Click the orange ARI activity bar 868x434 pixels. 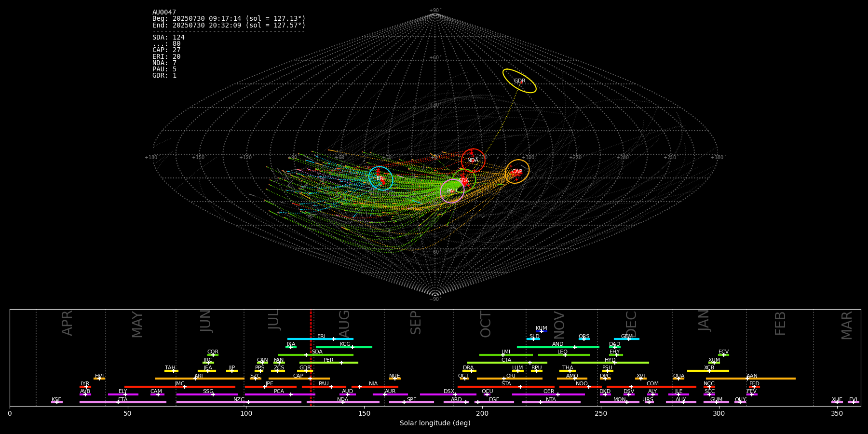point(200,379)
